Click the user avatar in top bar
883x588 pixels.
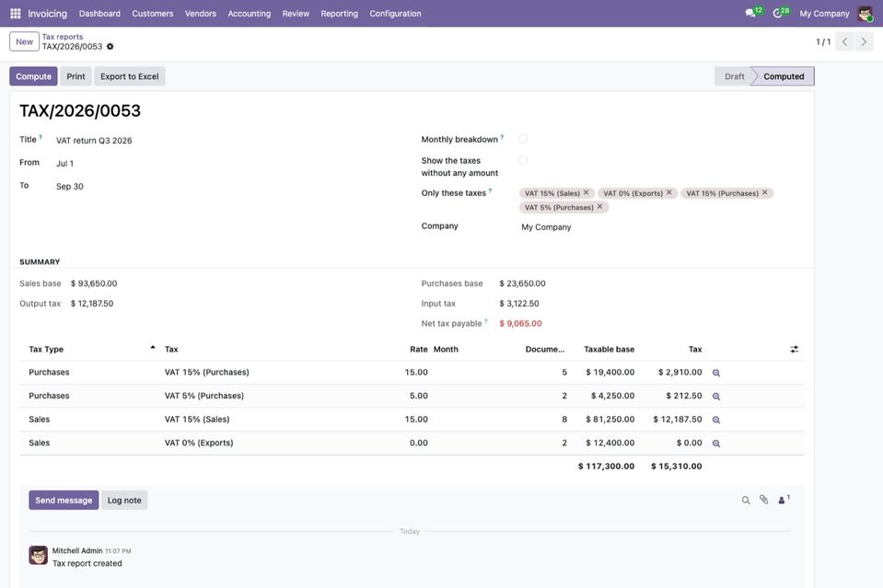(865, 14)
